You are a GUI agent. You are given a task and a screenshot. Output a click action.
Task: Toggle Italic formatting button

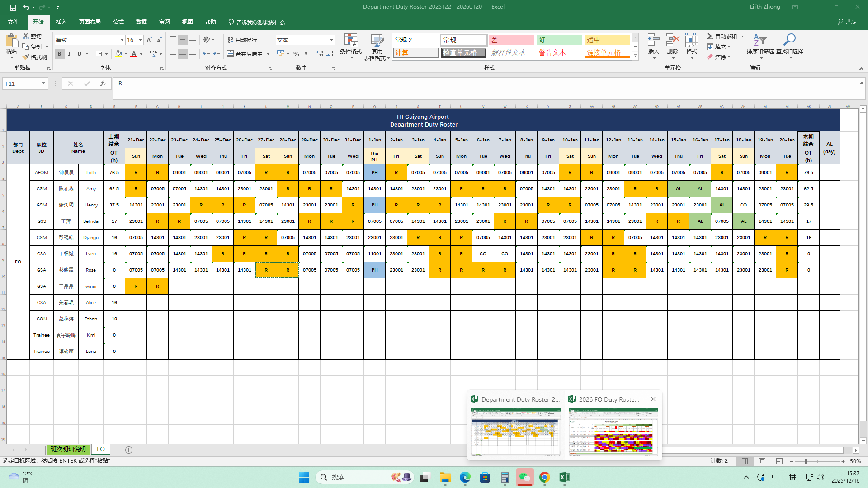69,54
